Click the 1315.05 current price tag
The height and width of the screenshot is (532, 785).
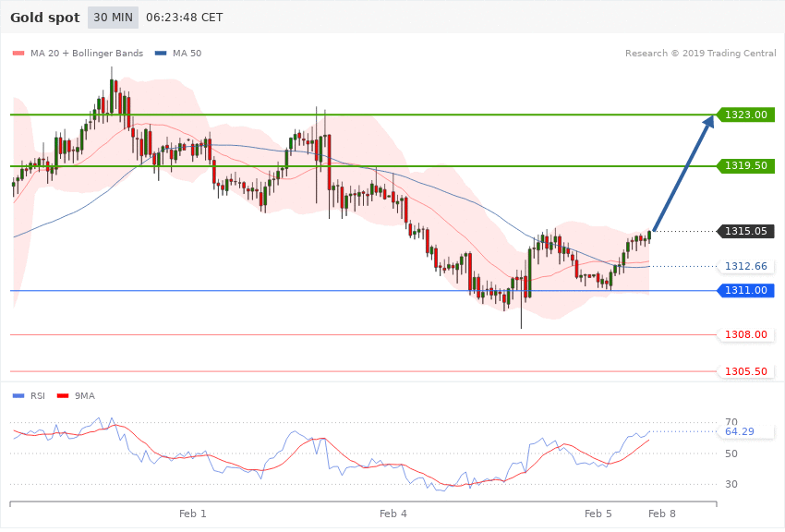point(746,231)
